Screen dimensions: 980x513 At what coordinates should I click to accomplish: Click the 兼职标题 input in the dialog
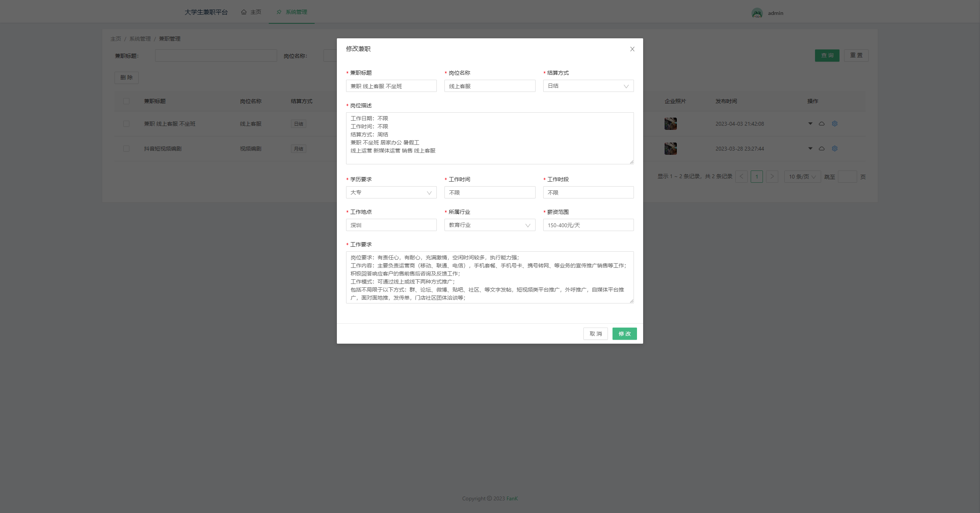pyautogui.click(x=391, y=86)
